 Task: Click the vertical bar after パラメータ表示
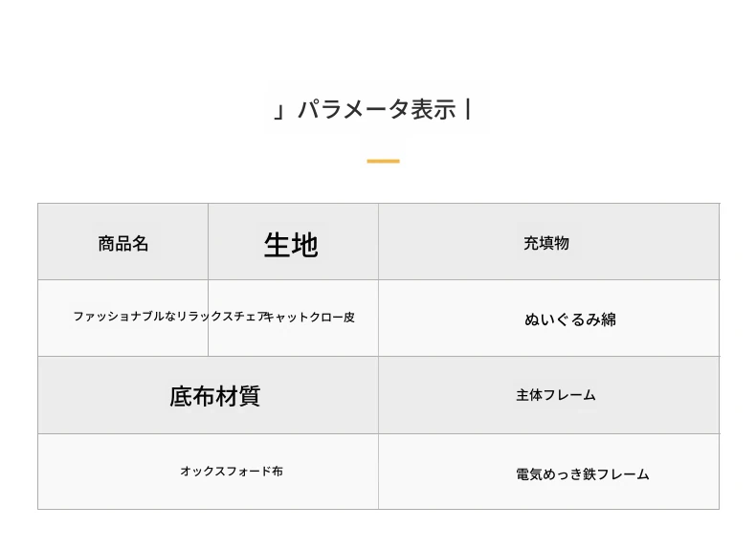[468, 109]
